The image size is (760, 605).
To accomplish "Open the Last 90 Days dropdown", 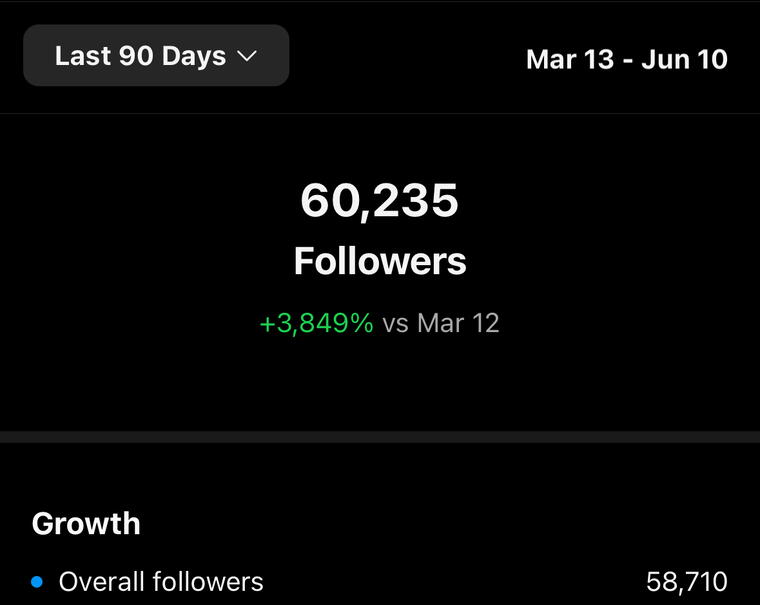I will [x=156, y=56].
